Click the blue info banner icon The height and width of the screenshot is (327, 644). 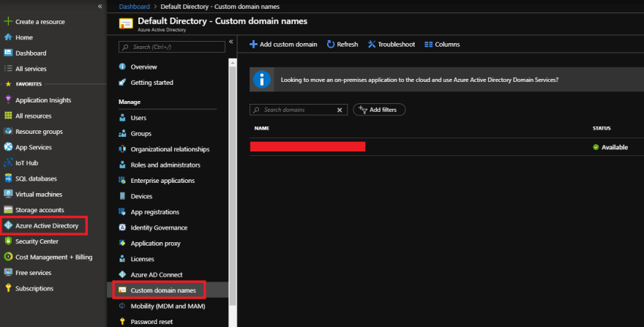(262, 79)
